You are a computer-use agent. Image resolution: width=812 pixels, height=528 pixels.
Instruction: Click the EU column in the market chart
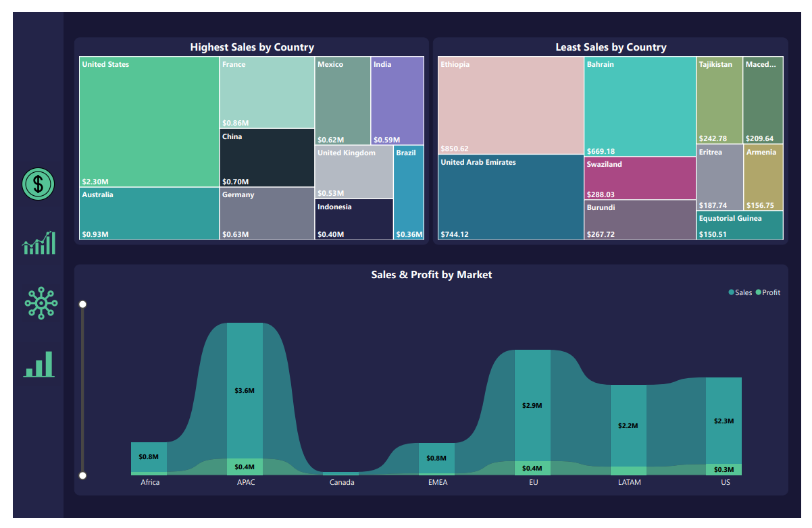533,405
